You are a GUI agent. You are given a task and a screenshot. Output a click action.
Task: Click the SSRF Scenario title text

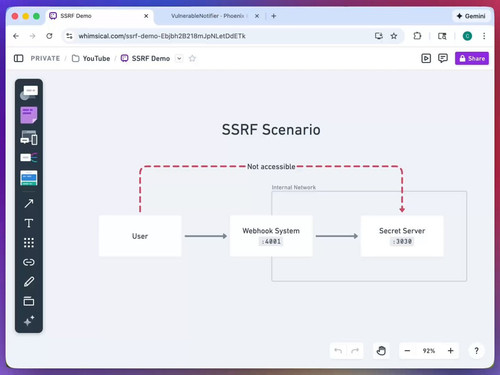(271, 130)
